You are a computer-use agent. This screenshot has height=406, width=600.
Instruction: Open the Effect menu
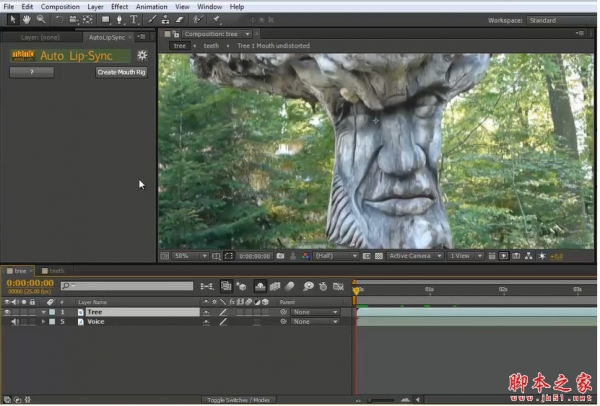[x=119, y=6]
